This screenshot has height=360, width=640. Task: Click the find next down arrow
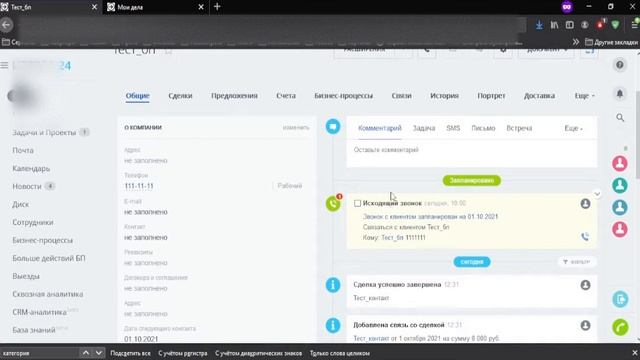point(99,353)
